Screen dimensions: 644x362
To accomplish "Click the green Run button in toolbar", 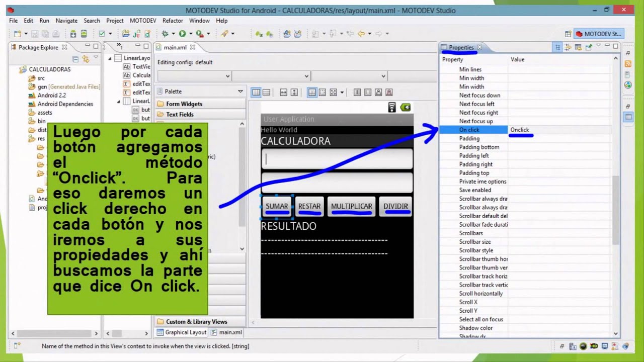I will point(182,34).
